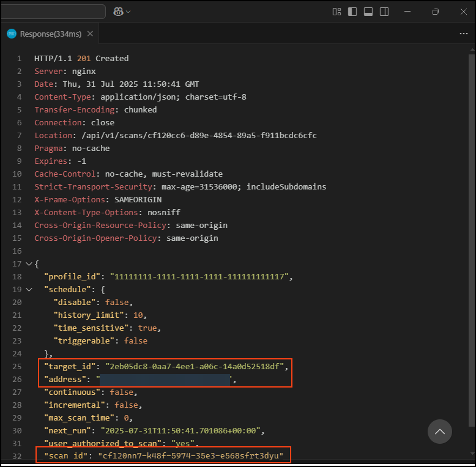
Task: Expand the Copilot dropdown arrow
Action: [x=128, y=12]
